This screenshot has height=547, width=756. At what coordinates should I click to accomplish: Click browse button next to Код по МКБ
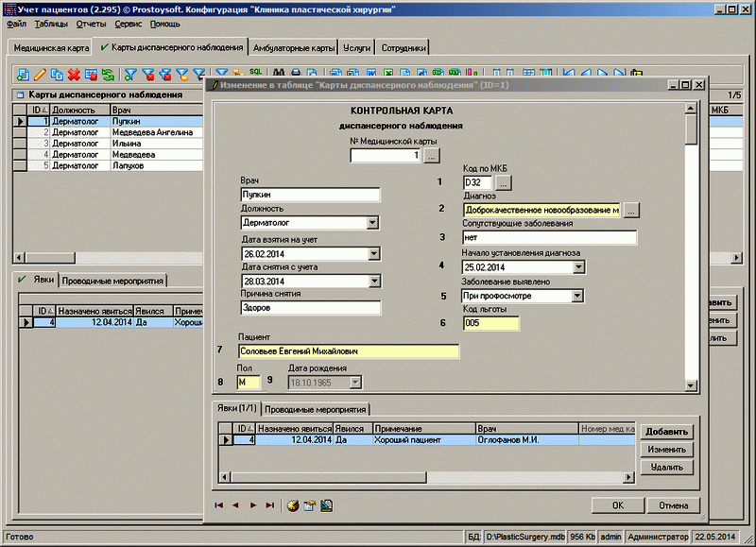504,181
